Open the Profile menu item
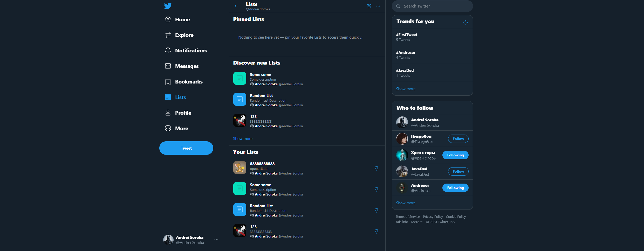 178,113
